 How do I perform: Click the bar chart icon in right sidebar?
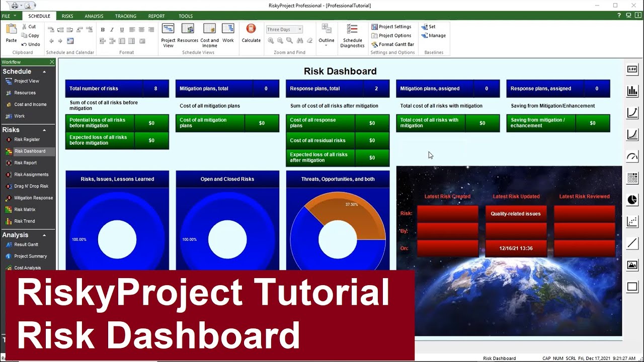pyautogui.click(x=632, y=91)
